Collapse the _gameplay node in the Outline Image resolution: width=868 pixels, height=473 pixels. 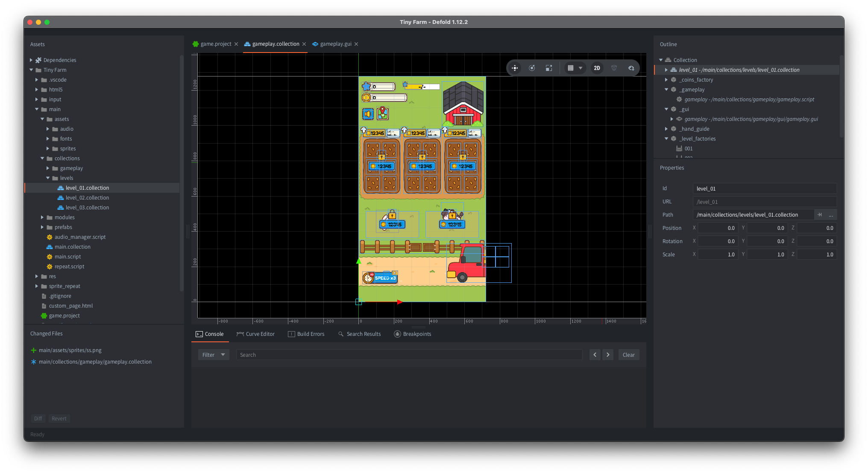click(x=666, y=89)
